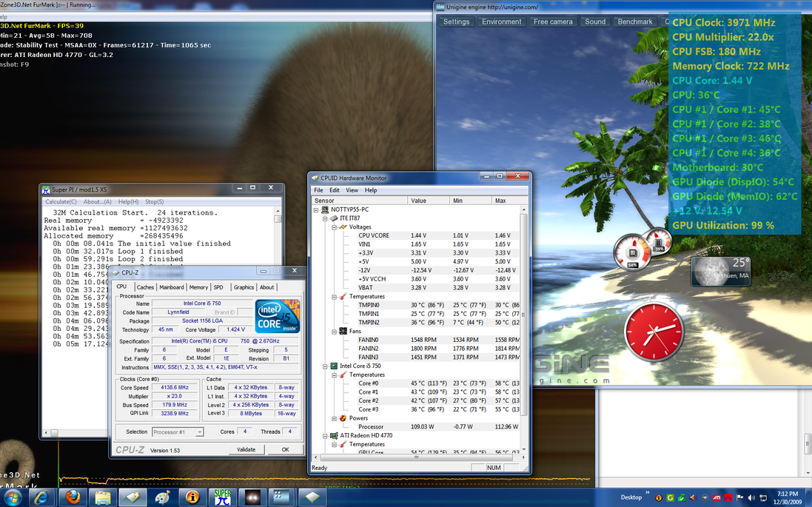Click the ATI Radeon HD 4770 card icon
Image resolution: width=812 pixels, height=507 pixels.
coord(335,435)
